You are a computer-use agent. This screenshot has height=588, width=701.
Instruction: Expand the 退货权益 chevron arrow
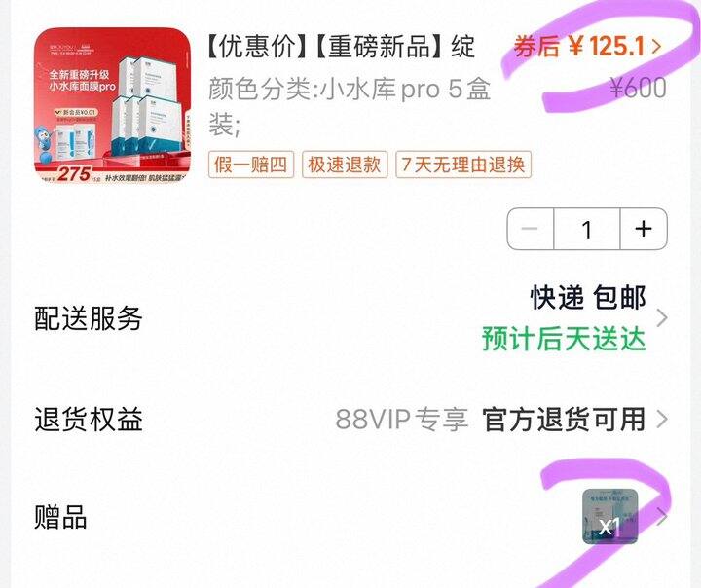click(662, 420)
